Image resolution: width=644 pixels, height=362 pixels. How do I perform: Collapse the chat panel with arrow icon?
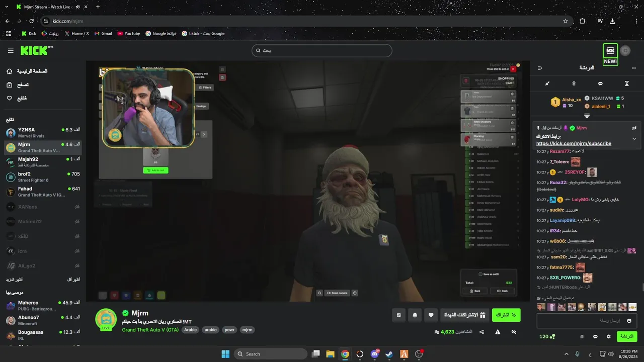click(x=540, y=68)
